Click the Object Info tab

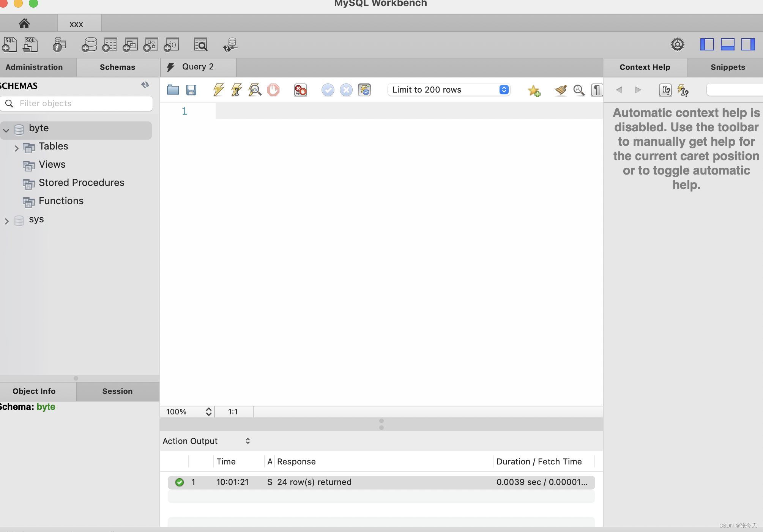(x=34, y=390)
